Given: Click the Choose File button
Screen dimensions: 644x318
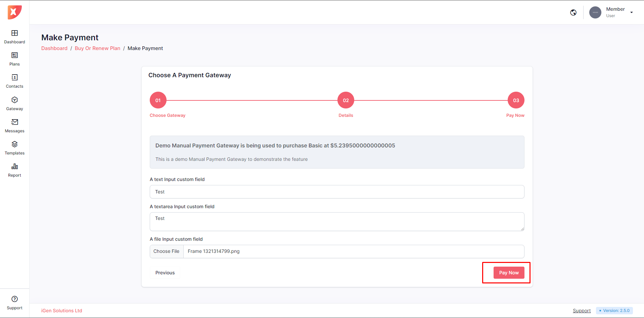Looking at the screenshot, I should [167, 252].
